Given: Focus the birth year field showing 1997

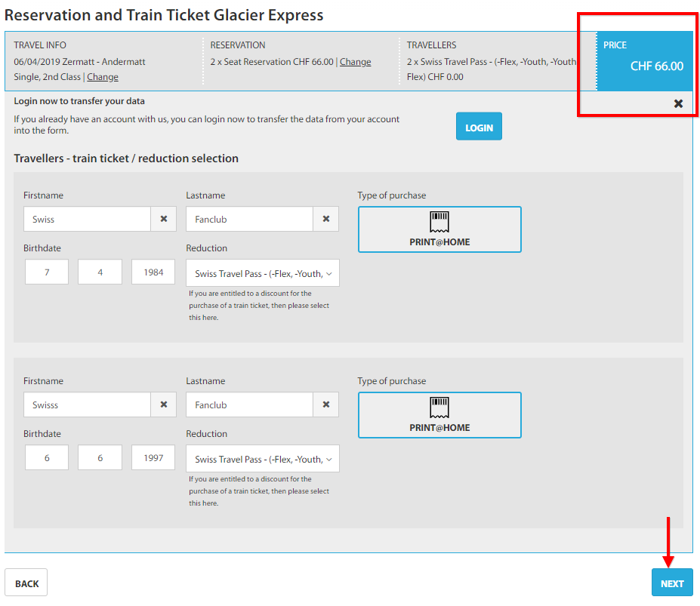Looking at the screenshot, I should tap(153, 458).
